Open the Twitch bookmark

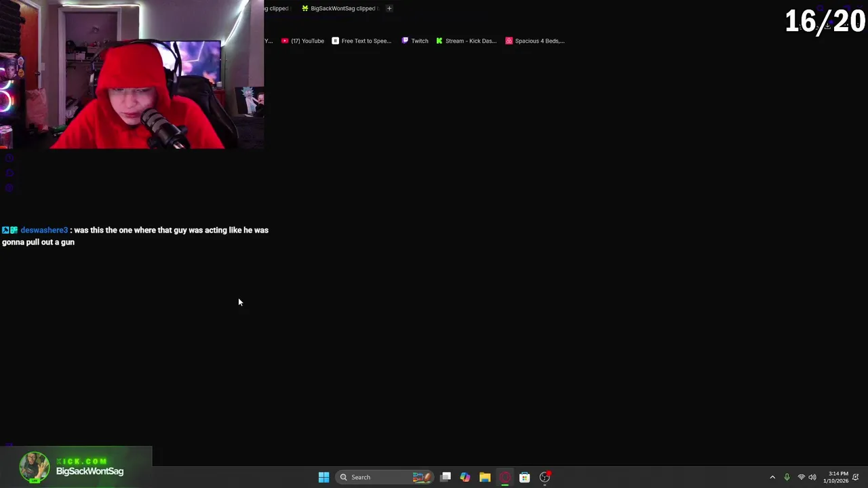(415, 41)
